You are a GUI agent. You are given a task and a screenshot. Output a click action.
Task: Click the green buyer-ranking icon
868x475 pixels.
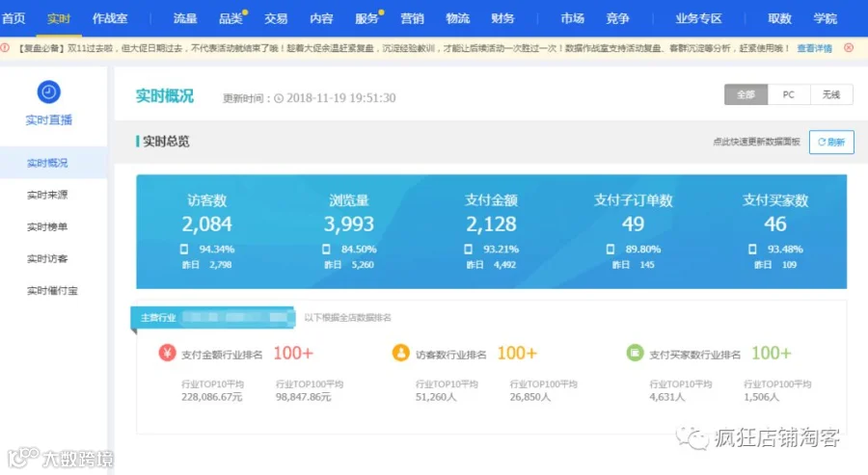[x=635, y=353]
